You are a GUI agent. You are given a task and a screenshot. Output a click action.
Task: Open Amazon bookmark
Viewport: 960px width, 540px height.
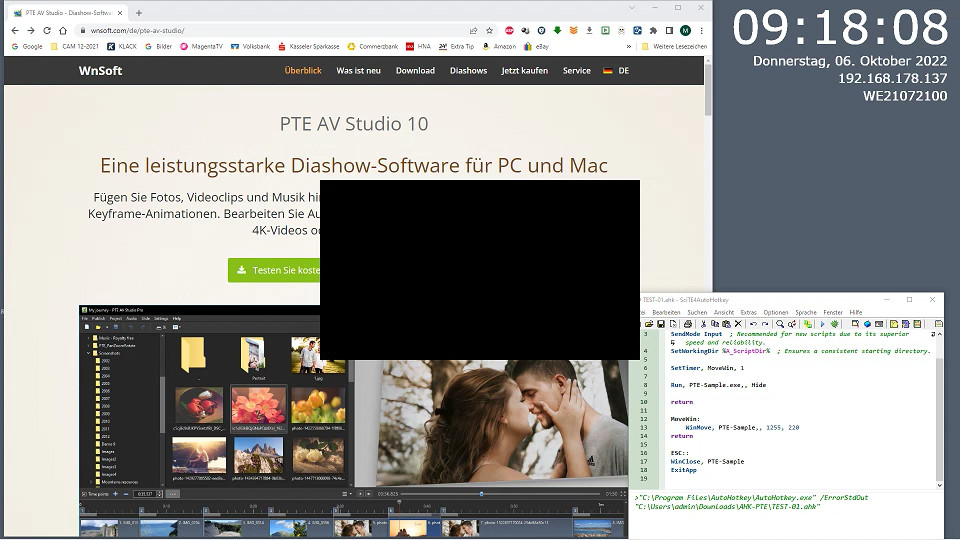499,47
